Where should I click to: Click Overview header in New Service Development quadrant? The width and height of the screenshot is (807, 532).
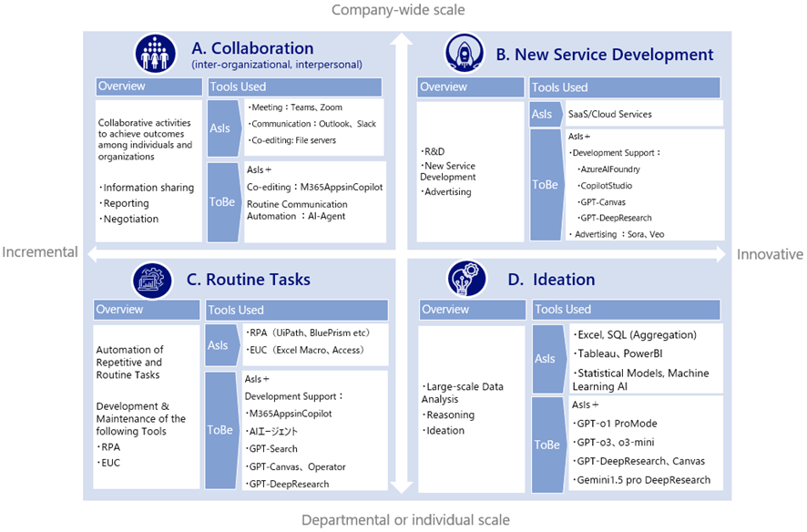(470, 87)
